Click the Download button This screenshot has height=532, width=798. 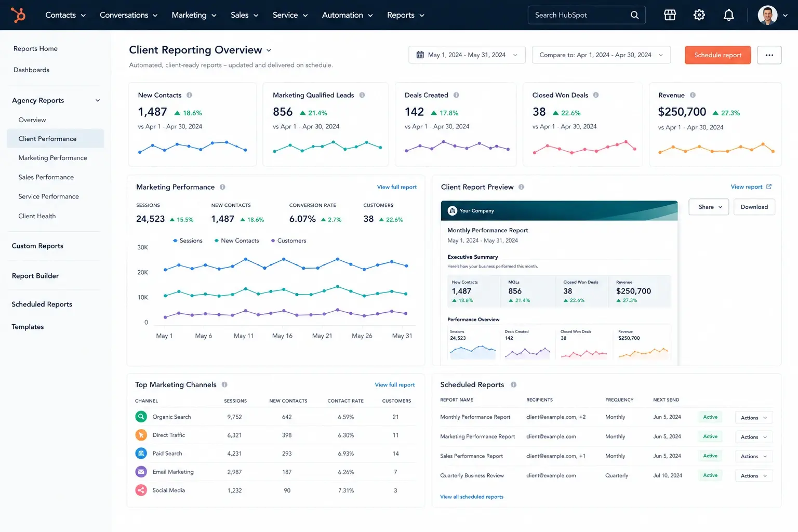(x=754, y=207)
